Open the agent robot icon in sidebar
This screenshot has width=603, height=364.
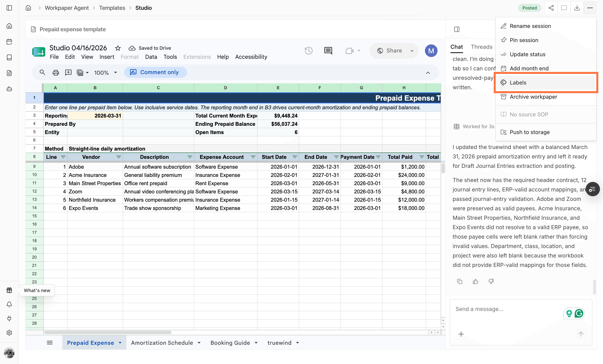[9, 89]
